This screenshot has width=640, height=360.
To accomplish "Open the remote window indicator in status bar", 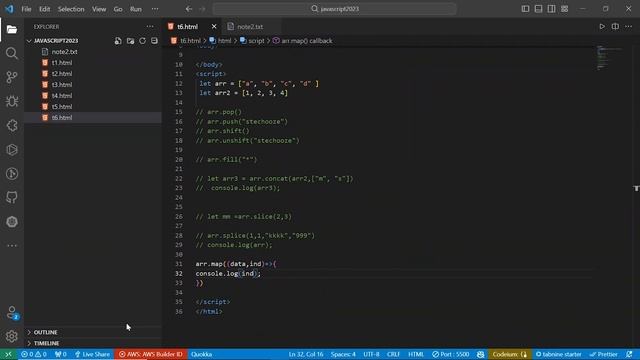I will click(x=8, y=354).
